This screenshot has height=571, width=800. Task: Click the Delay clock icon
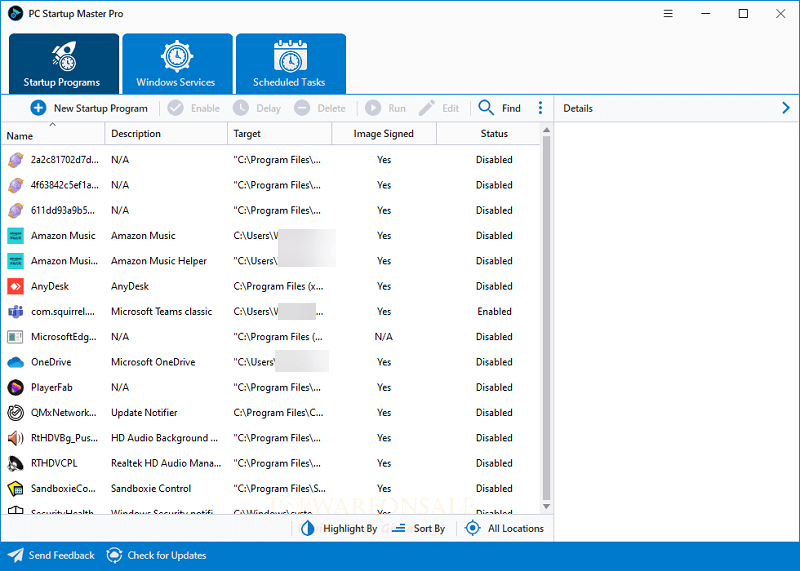coord(241,108)
